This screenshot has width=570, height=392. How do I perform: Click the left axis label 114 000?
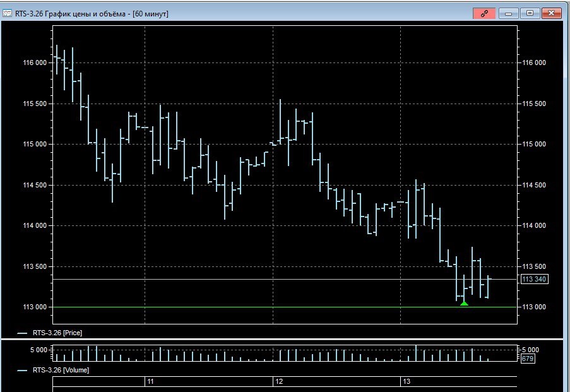point(35,225)
